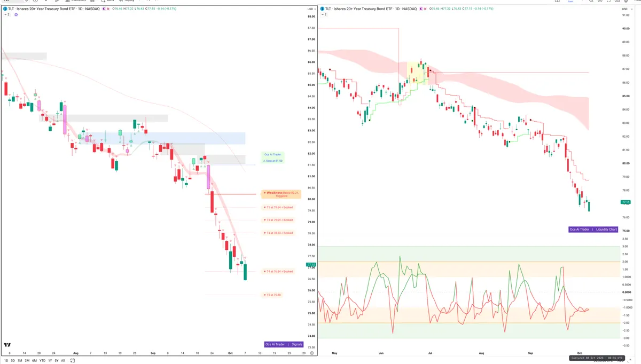Click the 'T3 at 78.53 Booked' label

point(278,233)
